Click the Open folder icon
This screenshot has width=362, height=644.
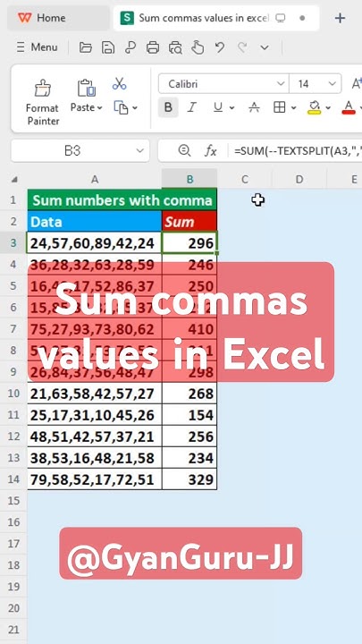pyautogui.click(x=86, y=47)
